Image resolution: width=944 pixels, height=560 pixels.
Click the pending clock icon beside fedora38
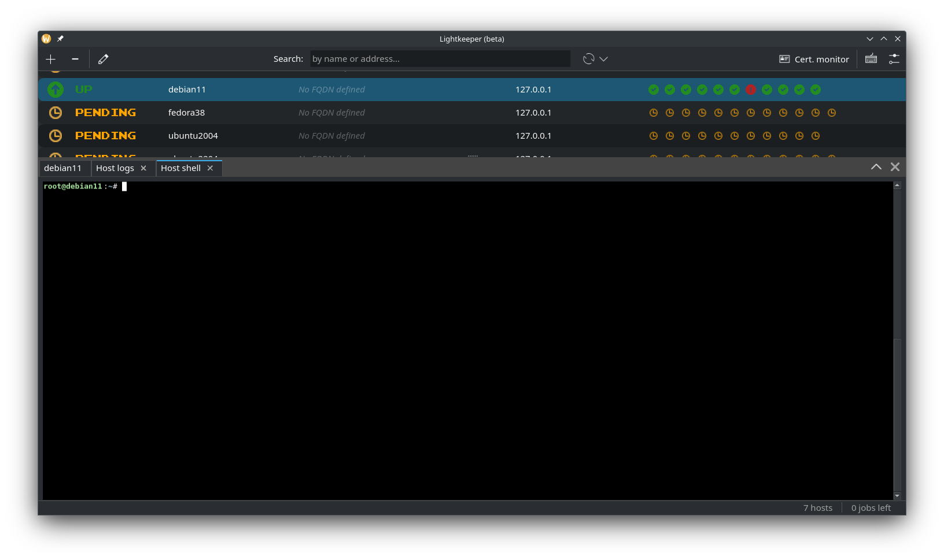click(56, 113)
